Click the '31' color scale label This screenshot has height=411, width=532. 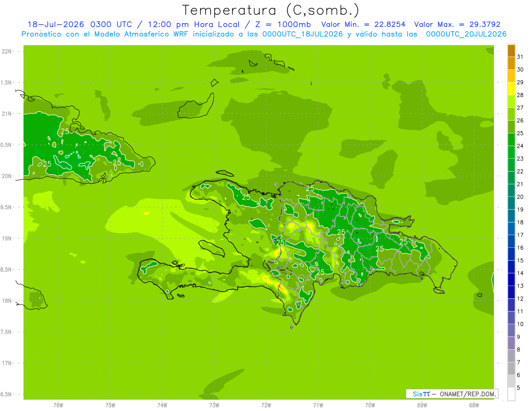pyautogui.click(x=520, y=57)
